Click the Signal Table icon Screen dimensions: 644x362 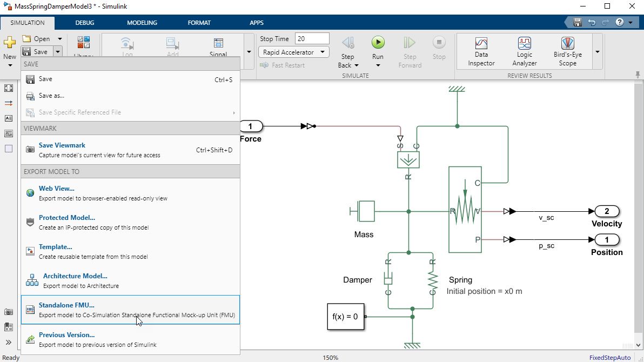tap(218, 43)
